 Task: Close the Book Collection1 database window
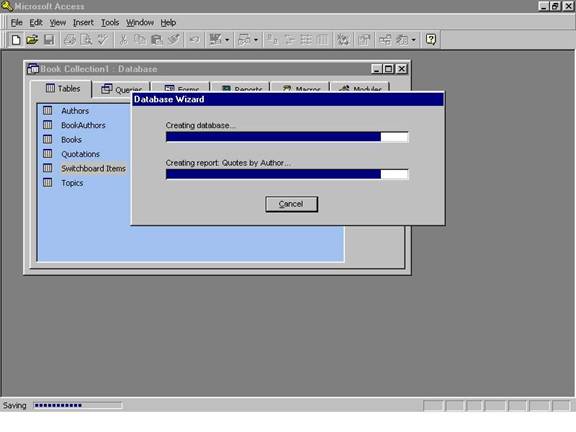coord(402,69)
